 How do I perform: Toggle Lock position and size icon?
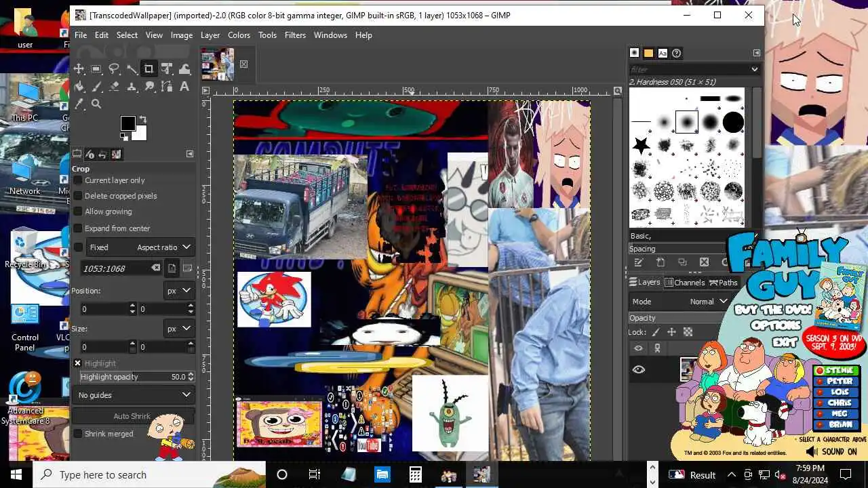coord(671,332)
